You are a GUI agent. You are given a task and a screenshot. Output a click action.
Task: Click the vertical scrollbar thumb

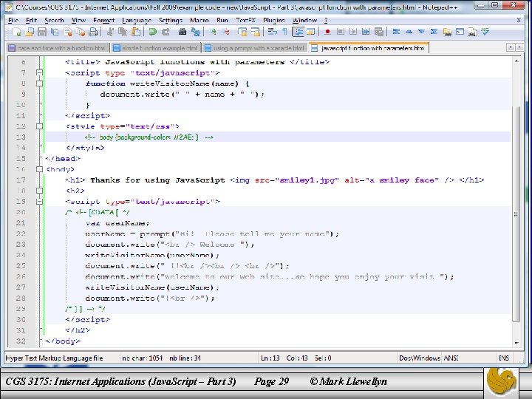click(516, 214)
